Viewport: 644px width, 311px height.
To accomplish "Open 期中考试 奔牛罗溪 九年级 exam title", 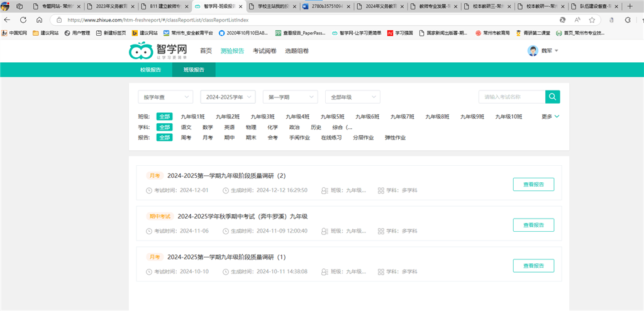I will pos(242,216).
